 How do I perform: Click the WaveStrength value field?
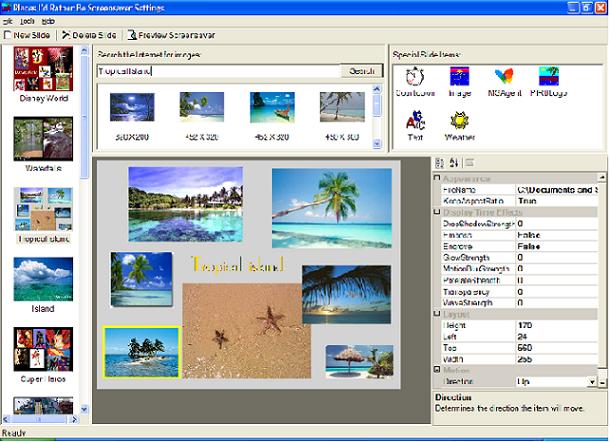pyautogui.click(x=557, y=302)
